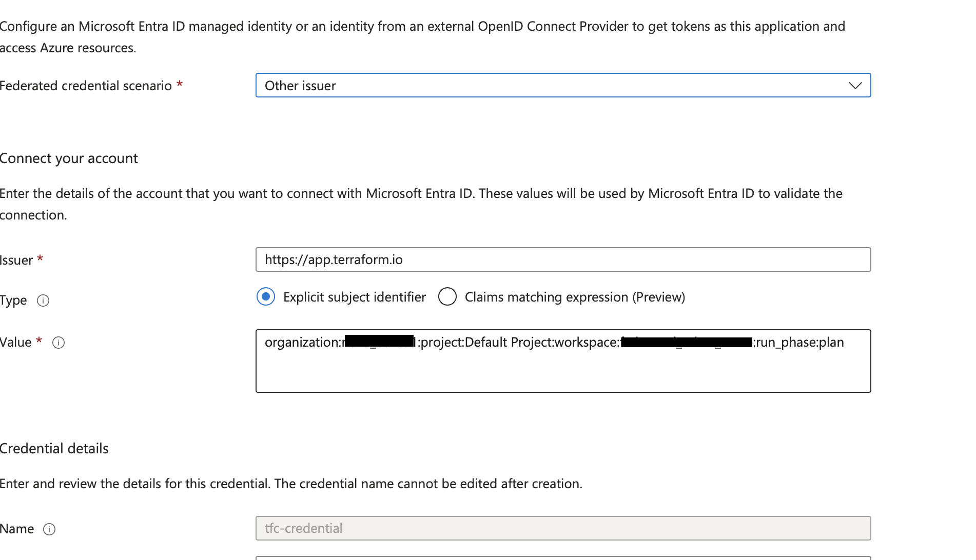This screenshot has height=560, width=976.
Task: Click the "Explicit subject identifier" label text
Action: coord(354,297)
